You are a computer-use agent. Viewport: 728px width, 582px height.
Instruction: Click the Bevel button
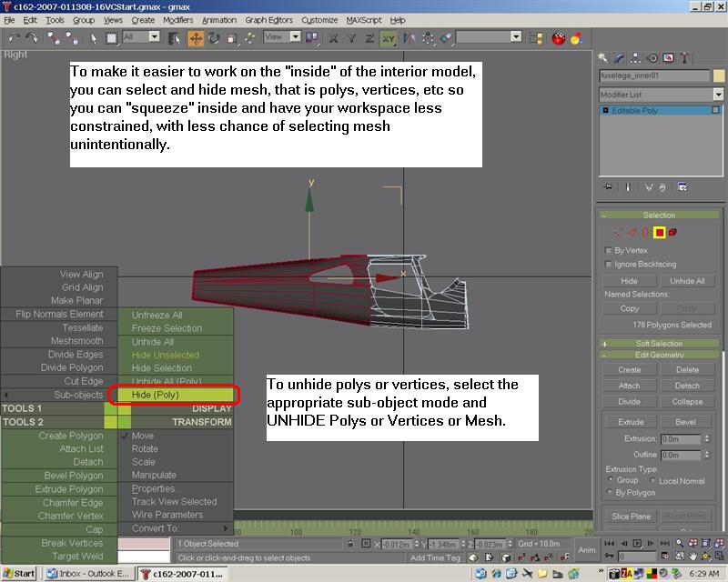point(686,422)
